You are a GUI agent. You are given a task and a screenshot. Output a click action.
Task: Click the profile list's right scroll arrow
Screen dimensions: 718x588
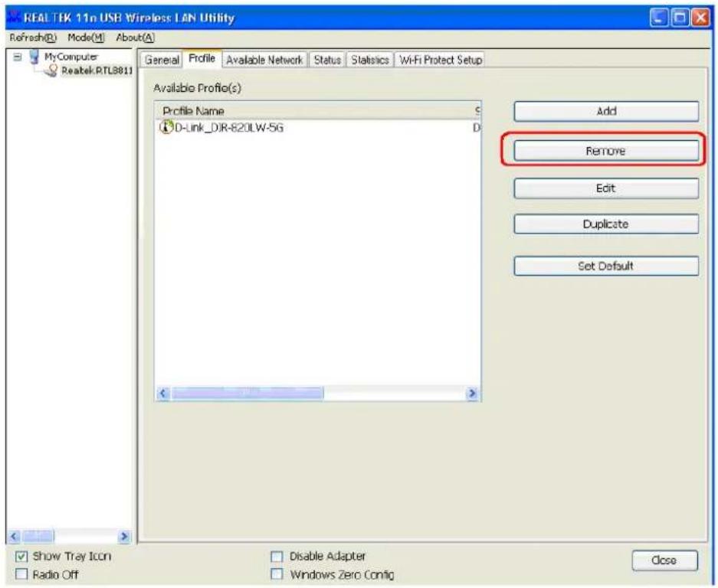click(x=472, y=393)
